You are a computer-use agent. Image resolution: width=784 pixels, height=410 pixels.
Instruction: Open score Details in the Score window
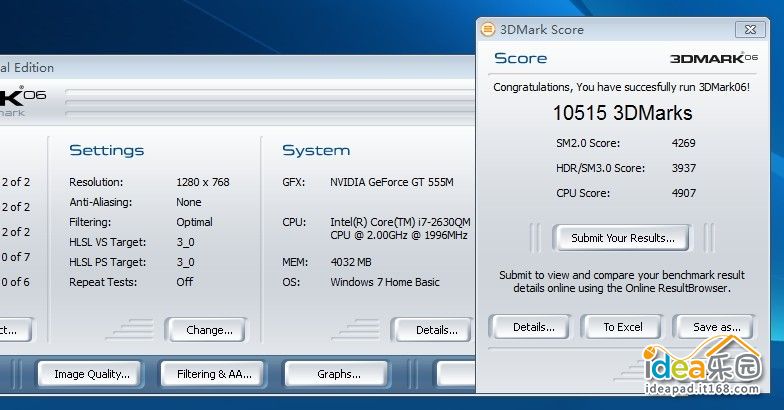coord(533,327)
